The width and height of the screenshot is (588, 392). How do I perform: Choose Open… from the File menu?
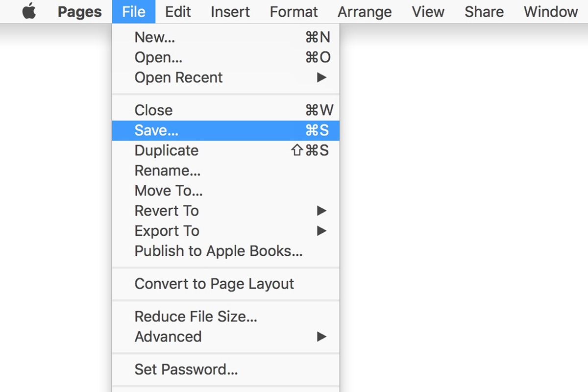pyautogui.click(x=226, y=57)
